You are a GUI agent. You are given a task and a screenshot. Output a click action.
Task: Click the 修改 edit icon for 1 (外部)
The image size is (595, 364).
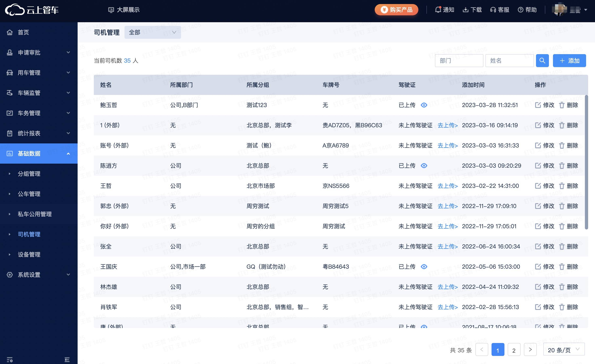point(538,125)
